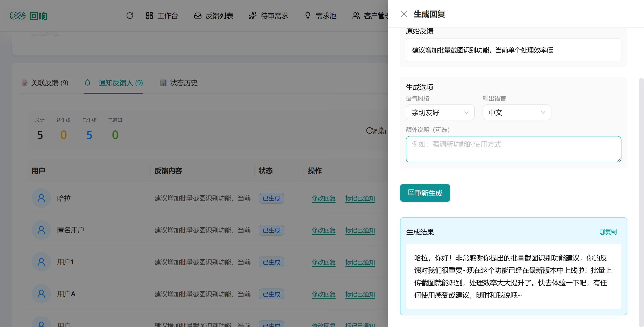
Task: Click 标记已通知 for 哈拉
Action: pos(360,198)
